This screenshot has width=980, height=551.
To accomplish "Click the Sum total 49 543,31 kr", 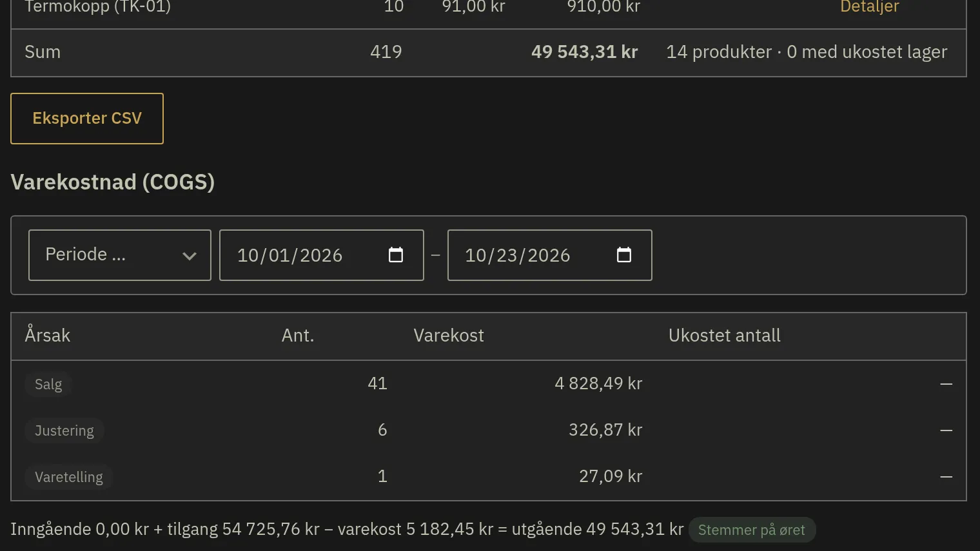I will pos(585,52).
